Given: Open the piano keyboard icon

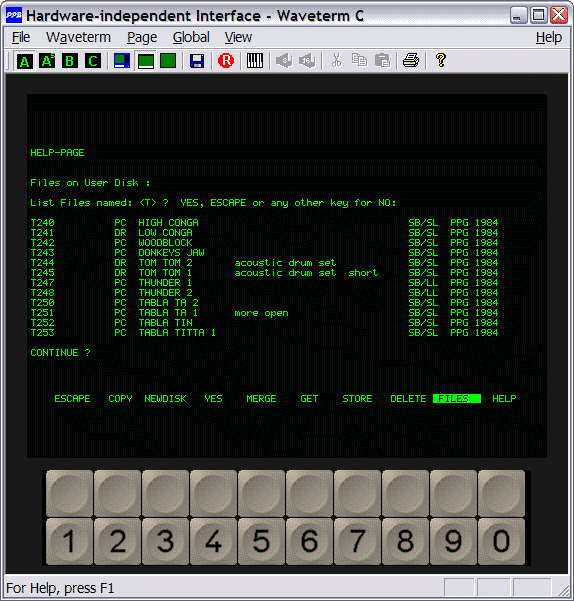Looking at the screenshot, I should click(x=255, y=61).
